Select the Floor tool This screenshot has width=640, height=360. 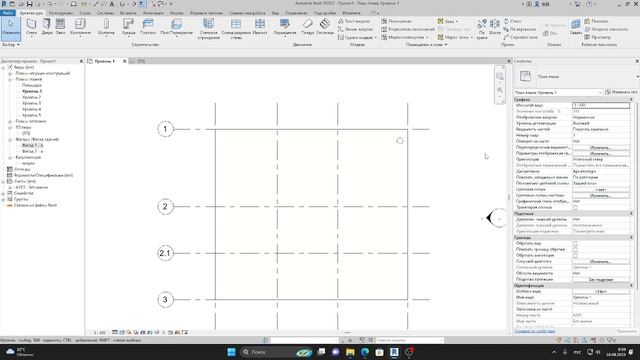pos(176,27)
